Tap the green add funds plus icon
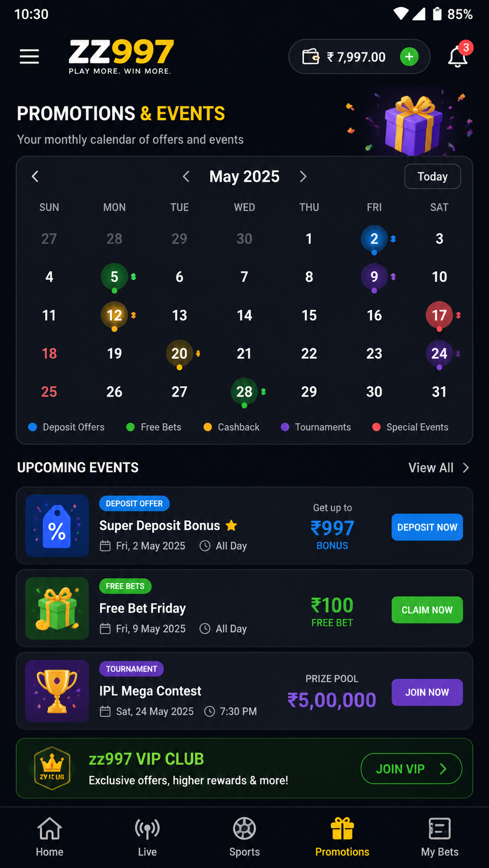Viewport: 489px width, 868px height. coord(409,57)
